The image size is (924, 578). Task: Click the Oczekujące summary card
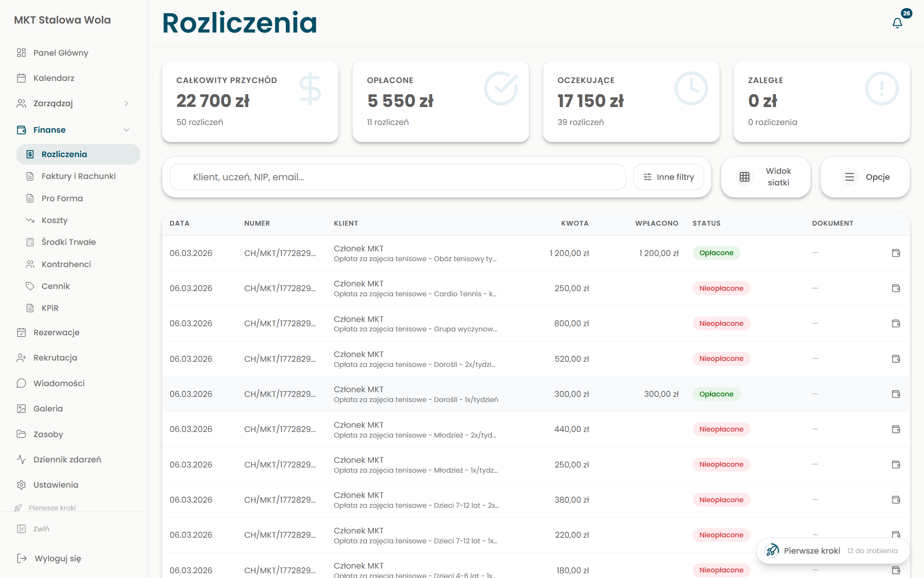tap(631, 101)
